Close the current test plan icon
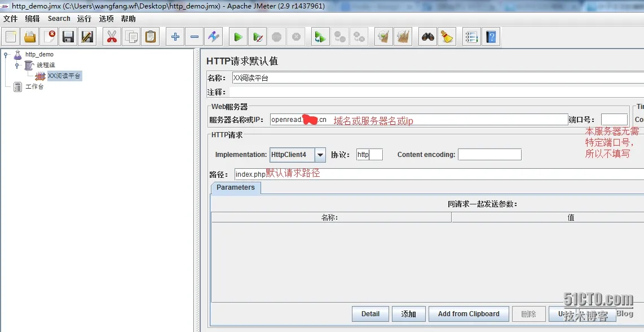Screen dimensions: 644x332 pos(49,37)
